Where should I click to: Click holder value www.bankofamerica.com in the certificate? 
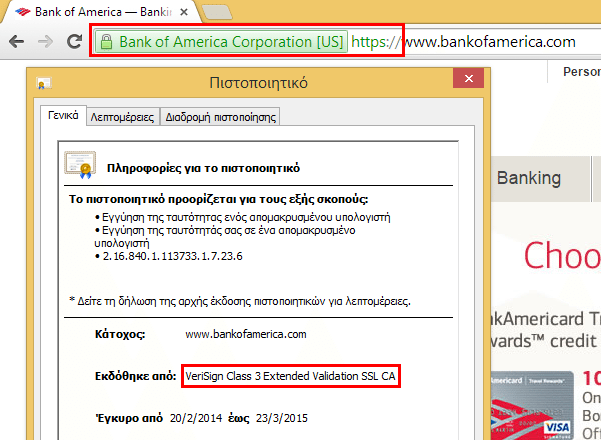246,334
